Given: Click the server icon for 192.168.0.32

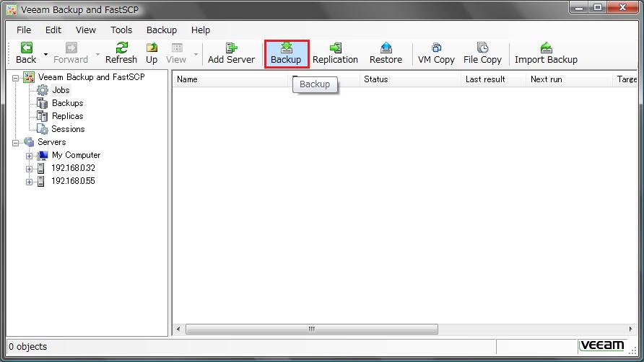Looking at the screenshot, I should click(40, 168).
